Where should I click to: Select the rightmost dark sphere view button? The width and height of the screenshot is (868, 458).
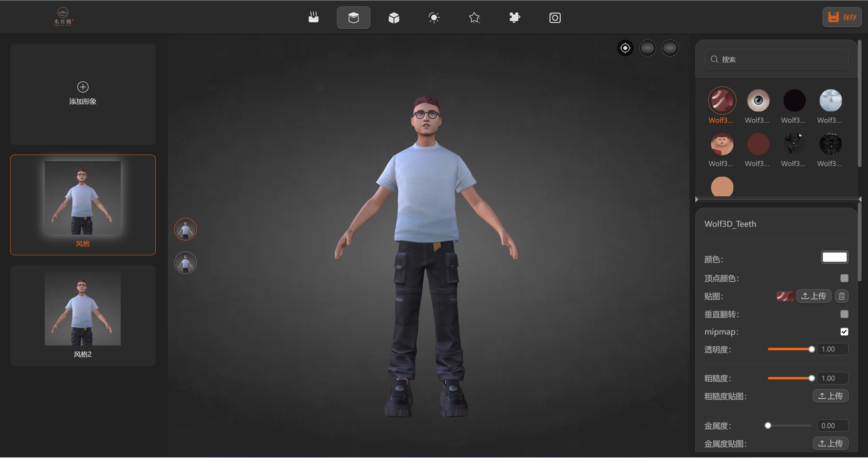[x=670, y=48]
